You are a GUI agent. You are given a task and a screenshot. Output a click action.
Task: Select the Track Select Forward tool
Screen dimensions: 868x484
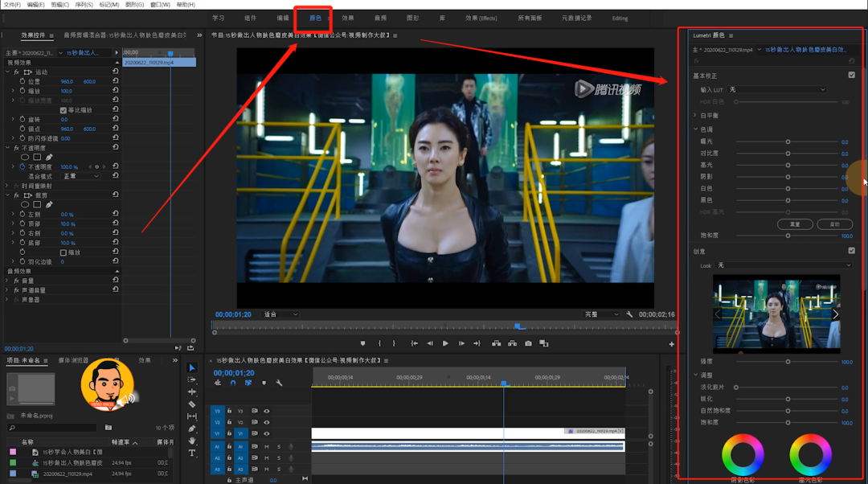tap(192, 380)
